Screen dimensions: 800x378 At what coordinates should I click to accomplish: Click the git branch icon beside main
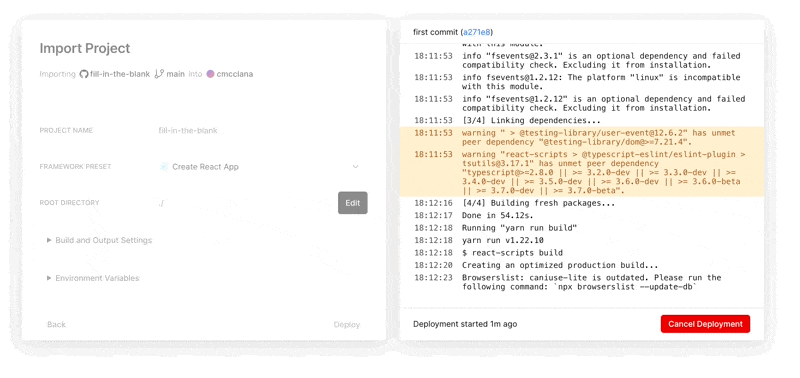click(159, 74)
